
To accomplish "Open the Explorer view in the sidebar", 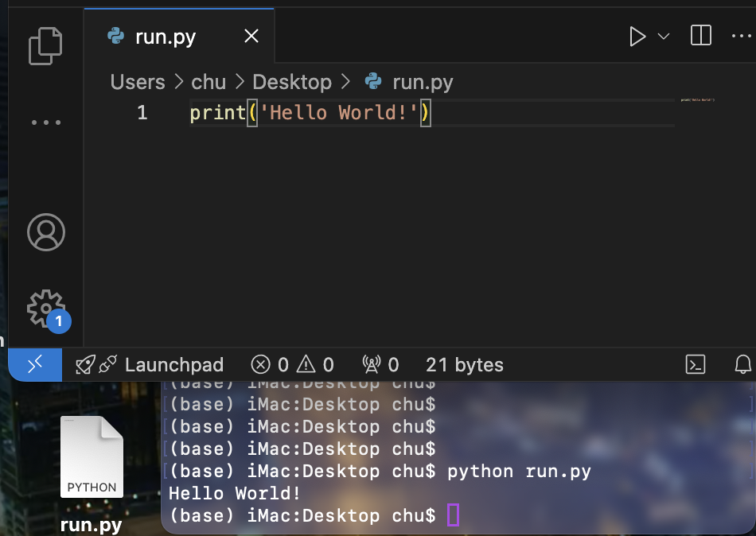I will (45, 45).
